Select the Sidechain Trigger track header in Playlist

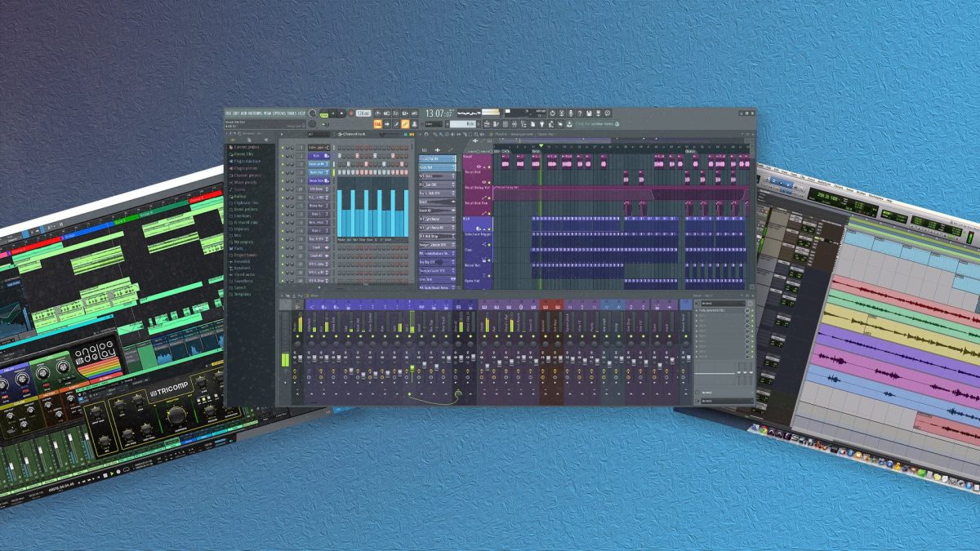coord(478,239)
